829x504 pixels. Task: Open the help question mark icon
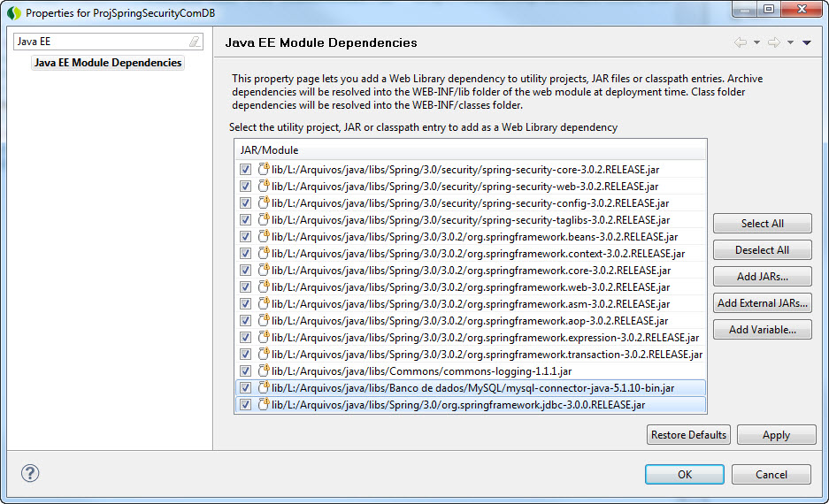[x=30, y=473]
